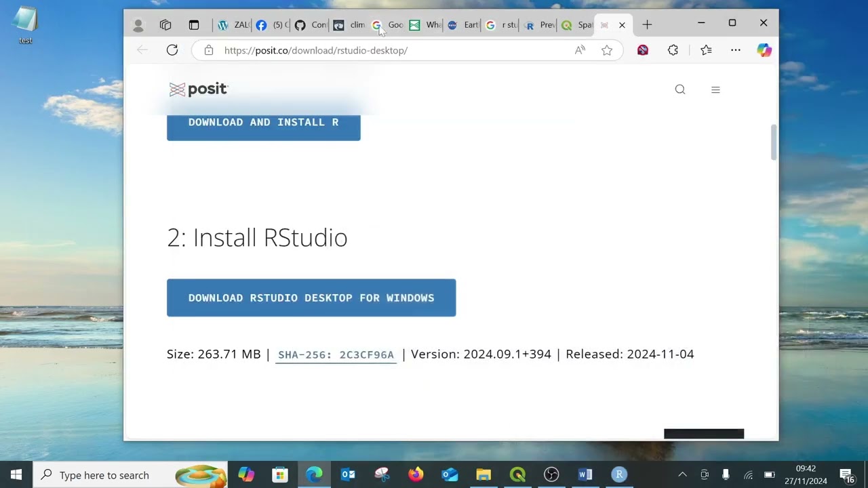
Task: Open the clock and date flyout
Action: tap(806, 474)
